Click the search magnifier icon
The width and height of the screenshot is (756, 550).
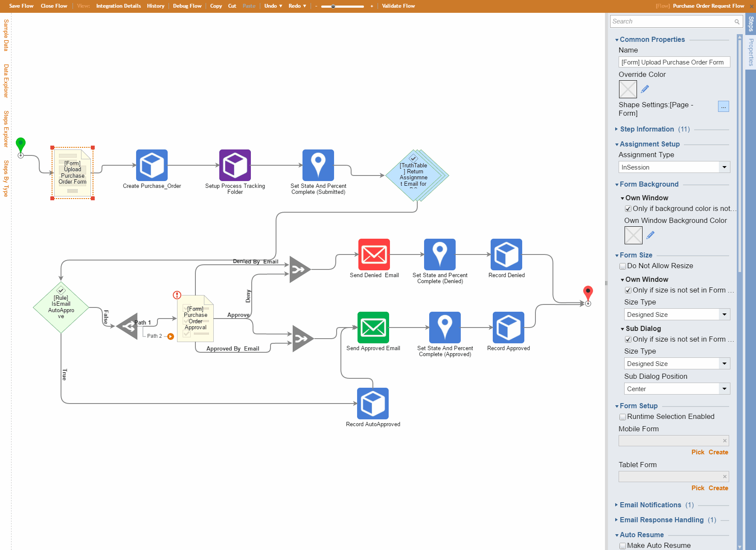737,22
